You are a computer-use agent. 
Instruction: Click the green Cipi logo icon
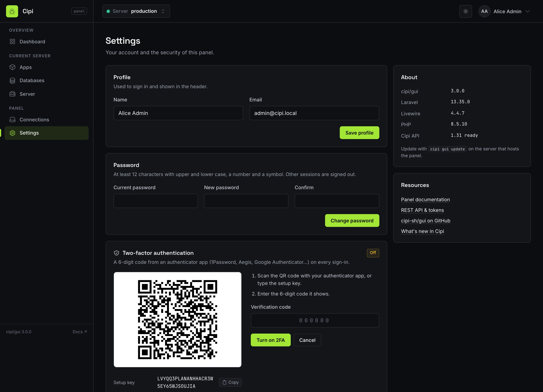12,11
